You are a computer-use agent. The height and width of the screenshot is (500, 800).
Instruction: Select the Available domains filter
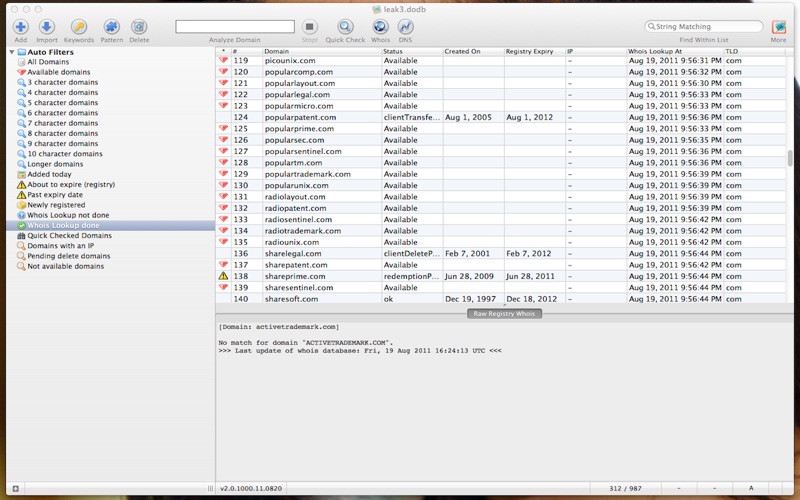pos(59,72)
